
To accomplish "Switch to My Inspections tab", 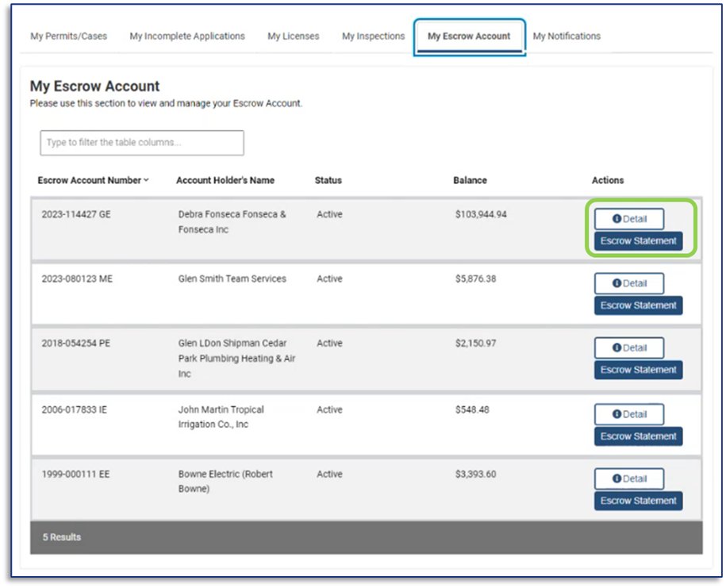I will (x=373, y=36).
